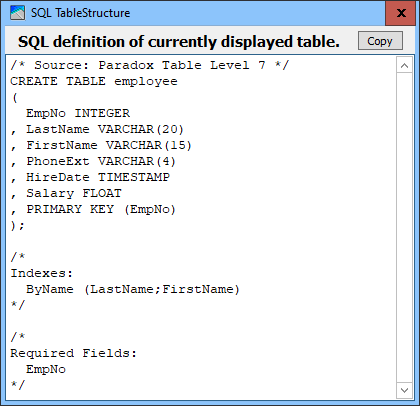Click the 'SQL definition of currently displayed table.' heading
The height and width of the screenshot is (406, 420).
click(179, 42)
